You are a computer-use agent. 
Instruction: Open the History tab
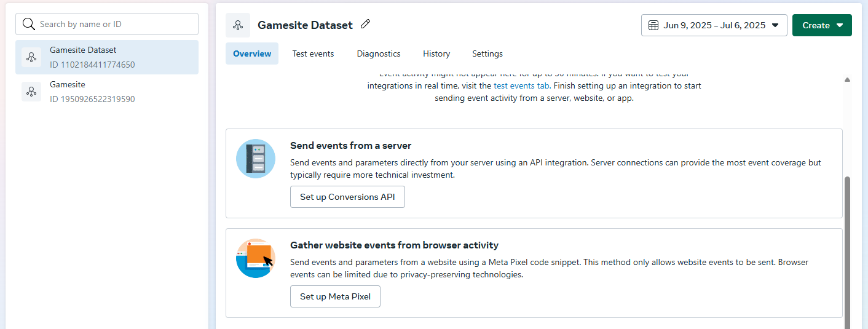pos(436,54)
